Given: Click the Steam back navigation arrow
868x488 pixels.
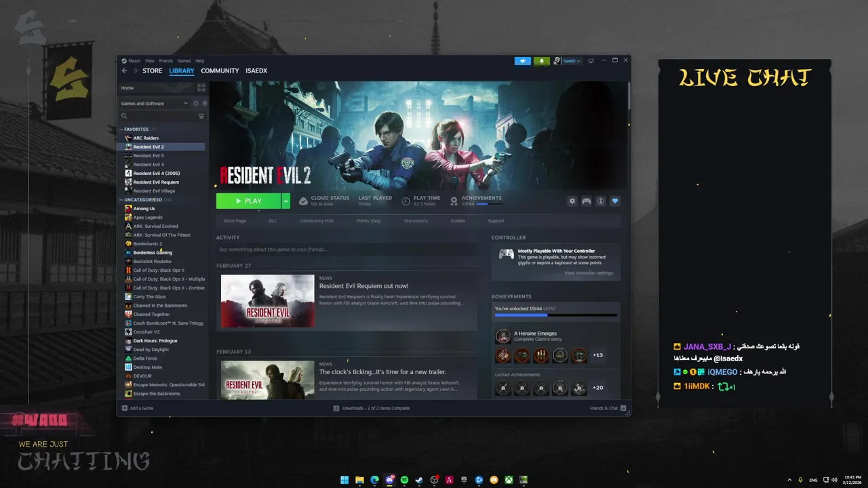Looking at the screenshot, I should click(x=124, y=70).
